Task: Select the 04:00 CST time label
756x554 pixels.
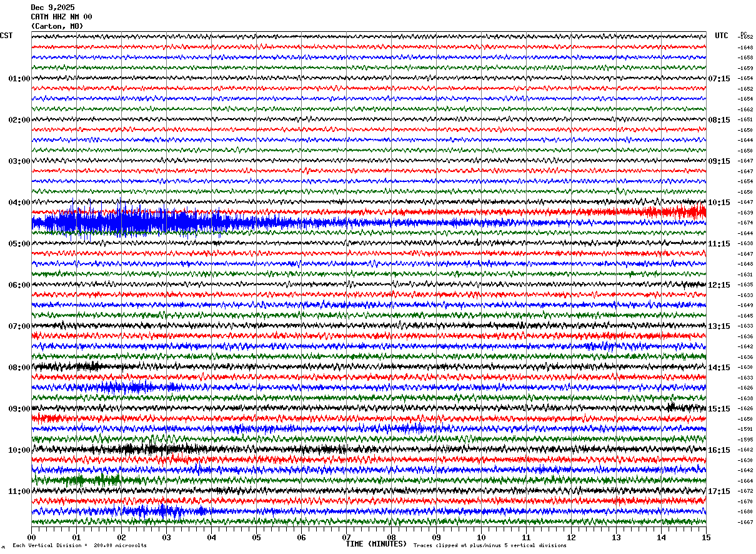Action: point(19,203)
